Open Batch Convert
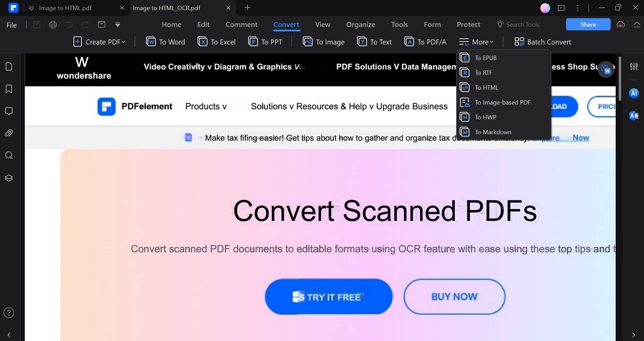The height and width of the screenshot is (341, 644). pyautogui.click(x=542, y=42)
